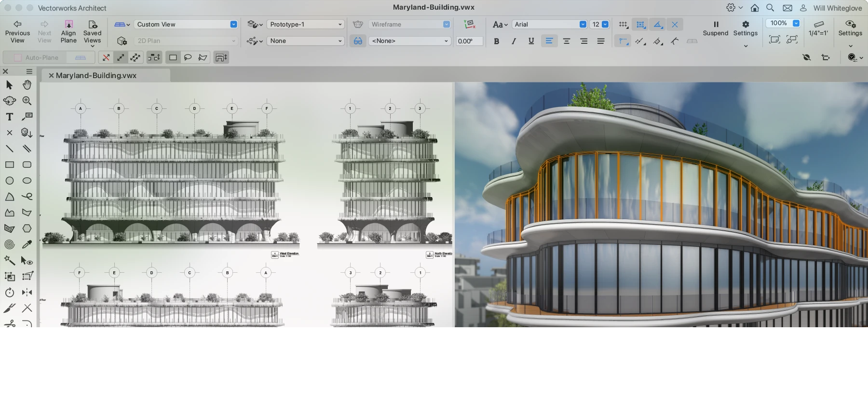This screenshot has width=868, height=400.
Task: Click the 1/4"=1' layer scale button
Action: (x=818, y=28)
